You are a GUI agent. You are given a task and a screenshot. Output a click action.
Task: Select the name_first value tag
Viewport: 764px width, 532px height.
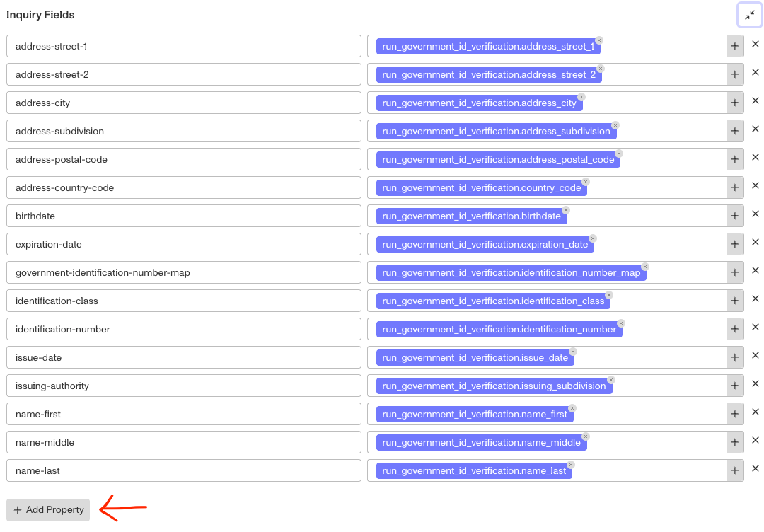pos(475,414)
